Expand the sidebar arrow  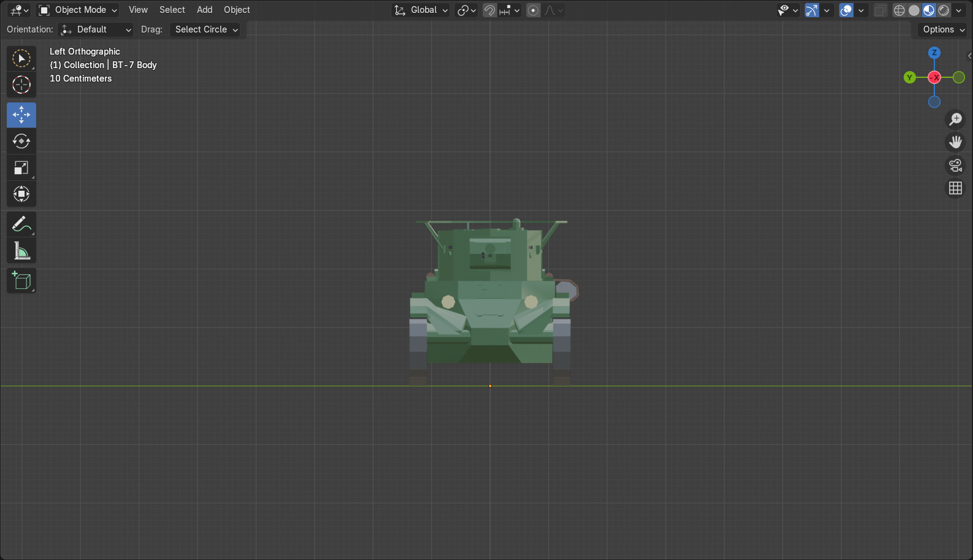pos(969,56)
